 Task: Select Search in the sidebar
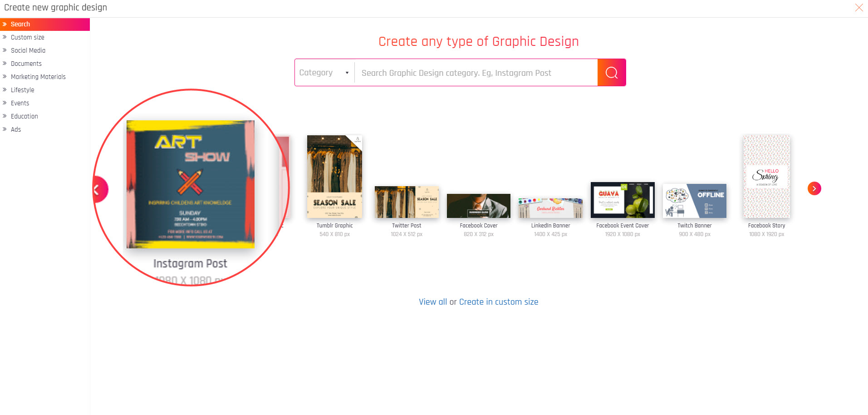45,24
